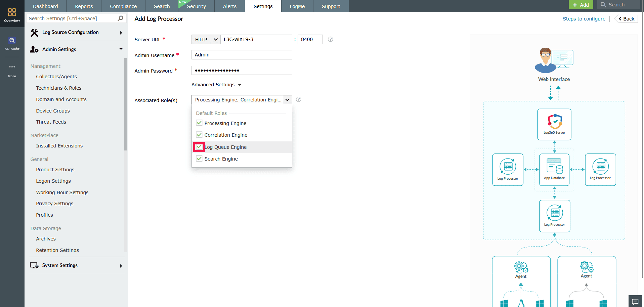Click the server hostname input field

coord(256,39)
